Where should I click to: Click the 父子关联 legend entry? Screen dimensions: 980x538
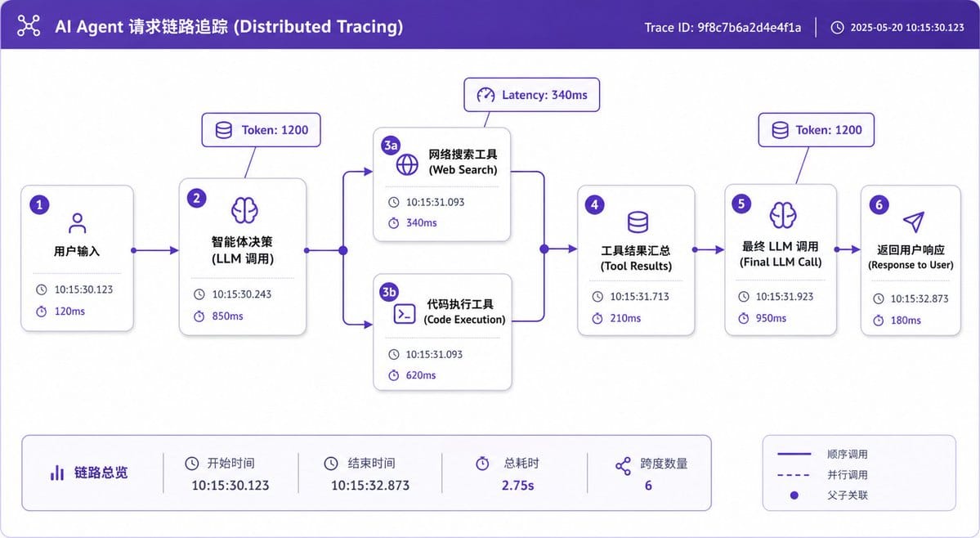pyautogui.click(x=829, y=495)
